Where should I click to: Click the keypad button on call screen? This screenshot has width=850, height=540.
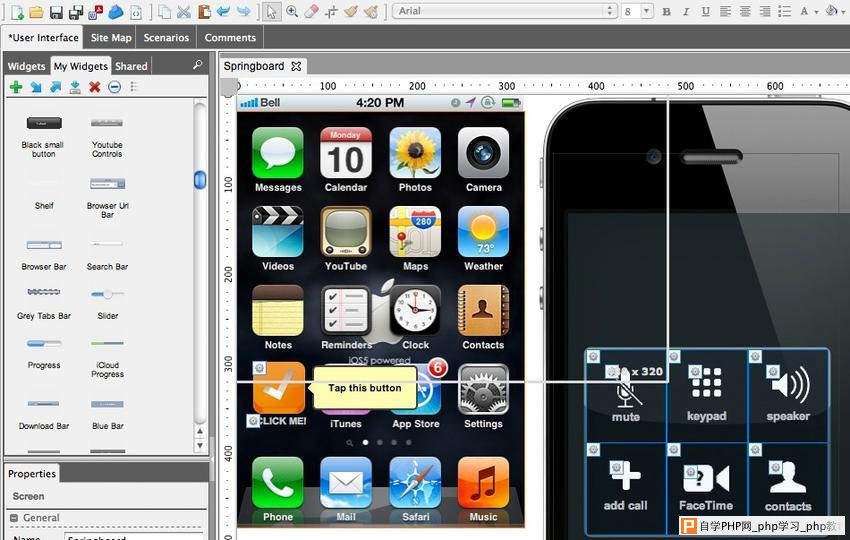(x=706, y=395)
